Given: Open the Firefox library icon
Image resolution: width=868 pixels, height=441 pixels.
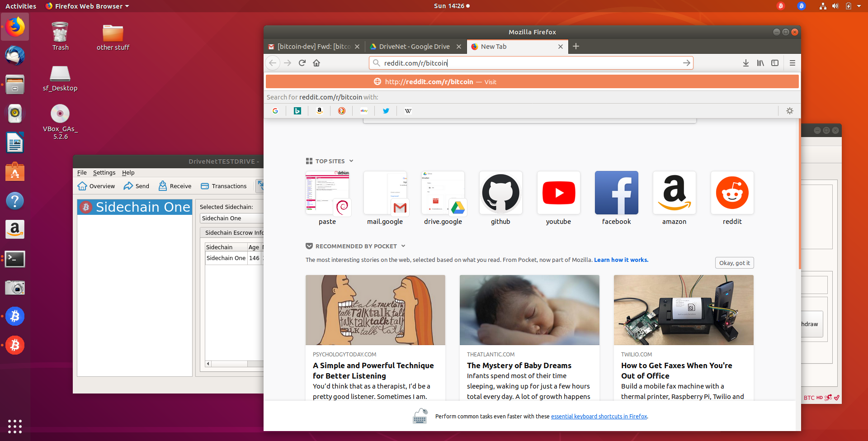Looking at the screenshot, I should click(760, 63).
